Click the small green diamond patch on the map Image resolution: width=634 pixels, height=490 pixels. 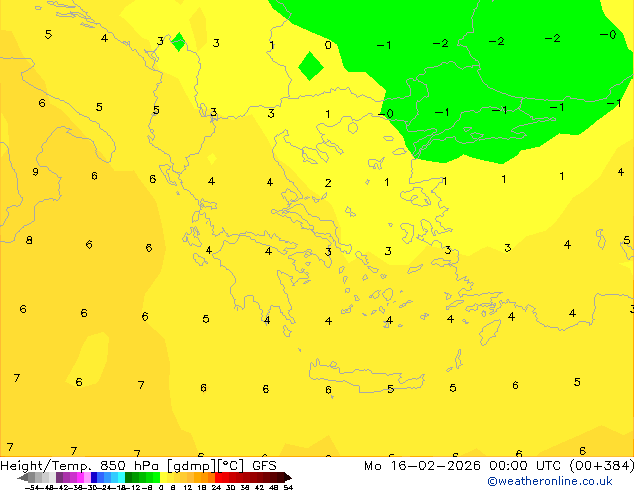(x=178, y=42)
